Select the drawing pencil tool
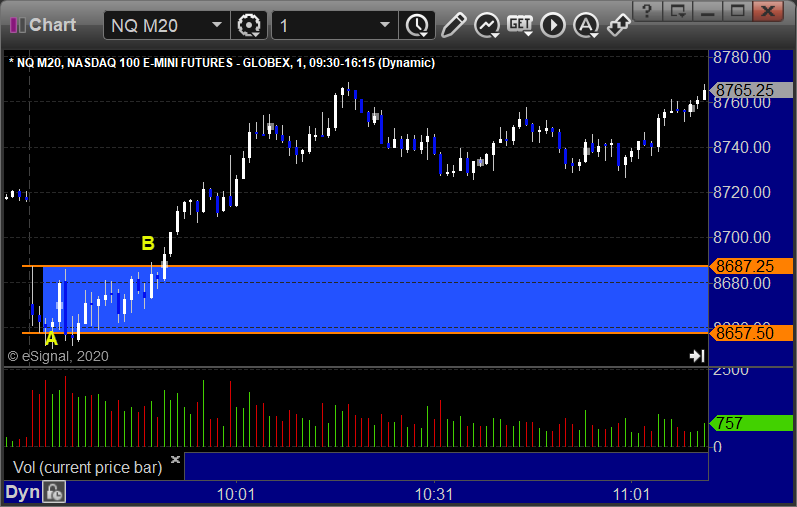 click(453, 25)
